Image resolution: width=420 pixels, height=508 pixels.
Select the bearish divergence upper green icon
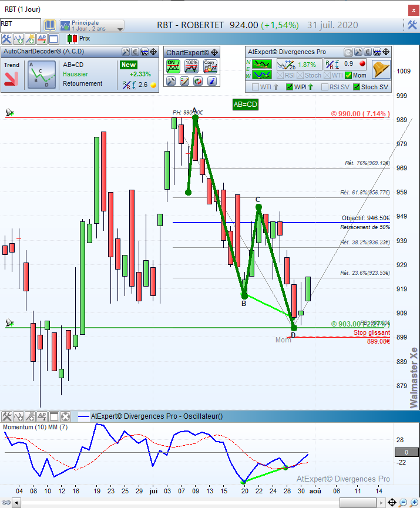tap(262, 64)
